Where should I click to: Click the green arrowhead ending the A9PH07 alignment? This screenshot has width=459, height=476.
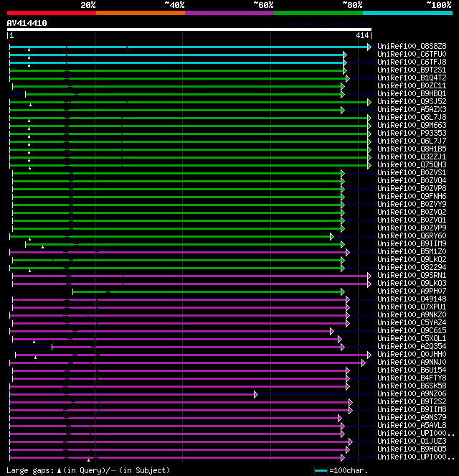click(343, 291)
